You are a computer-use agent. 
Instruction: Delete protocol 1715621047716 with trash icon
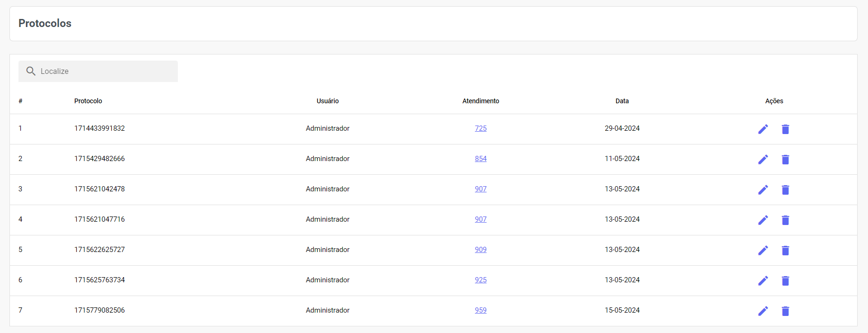tap(785, 220)
